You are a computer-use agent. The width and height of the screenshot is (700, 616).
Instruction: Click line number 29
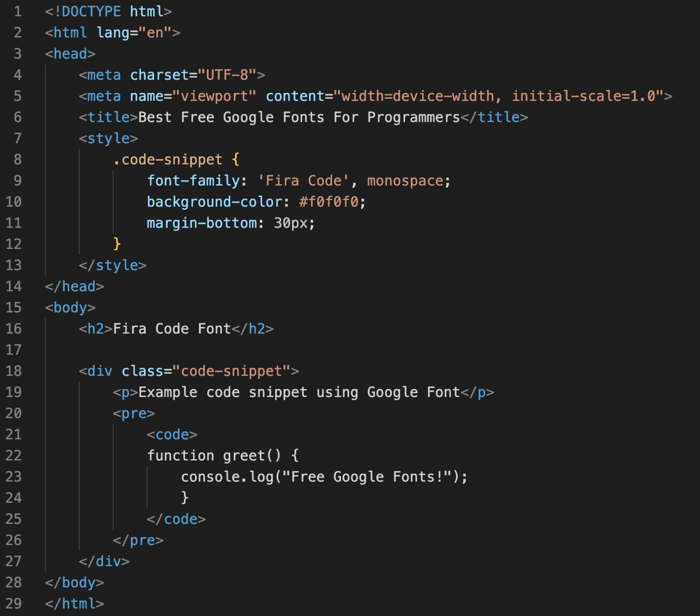(14, 604)
